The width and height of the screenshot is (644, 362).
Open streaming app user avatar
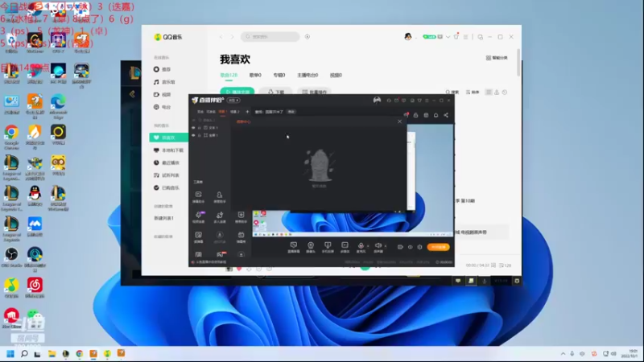(x=377, y=100)
